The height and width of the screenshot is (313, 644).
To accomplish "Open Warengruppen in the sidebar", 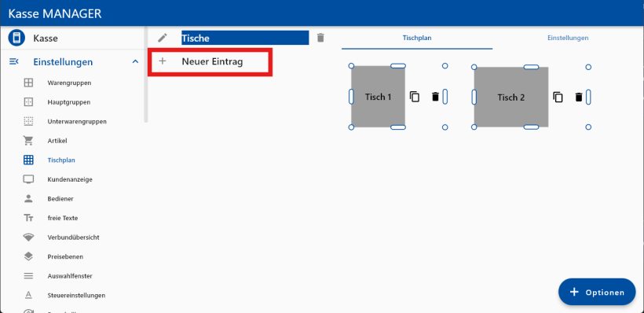I will point(69,83).
